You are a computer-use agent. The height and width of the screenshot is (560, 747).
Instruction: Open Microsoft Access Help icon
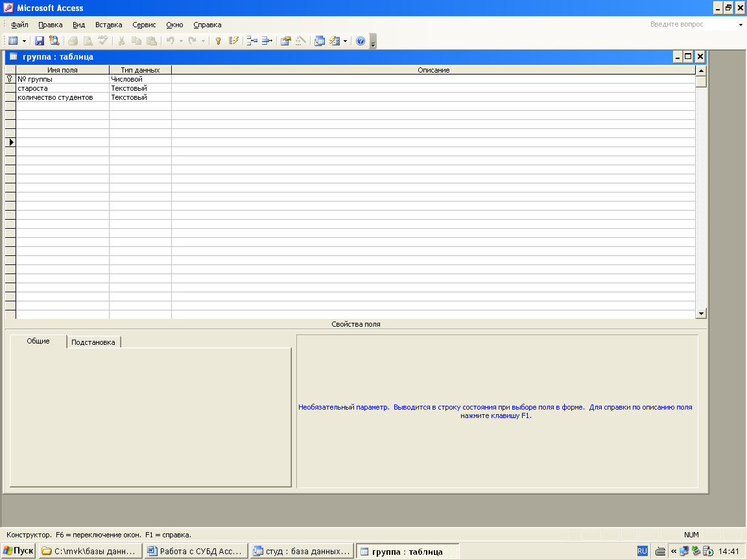tap(361, 41)
